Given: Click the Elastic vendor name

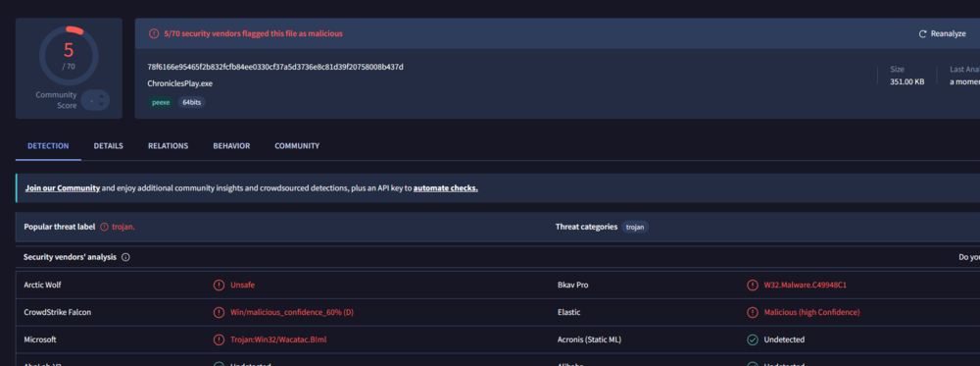Looking at the screenshot, I should pyautogui.click(x=568, y=312).
